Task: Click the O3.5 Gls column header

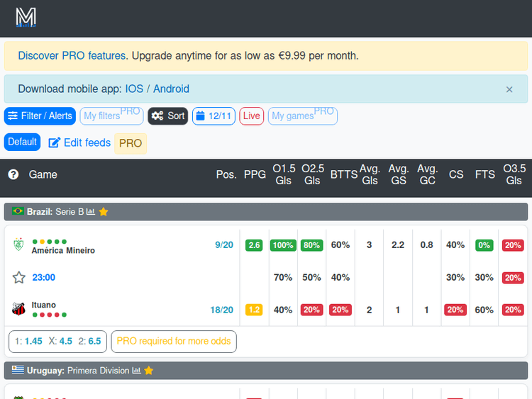Action: [514, 174]
